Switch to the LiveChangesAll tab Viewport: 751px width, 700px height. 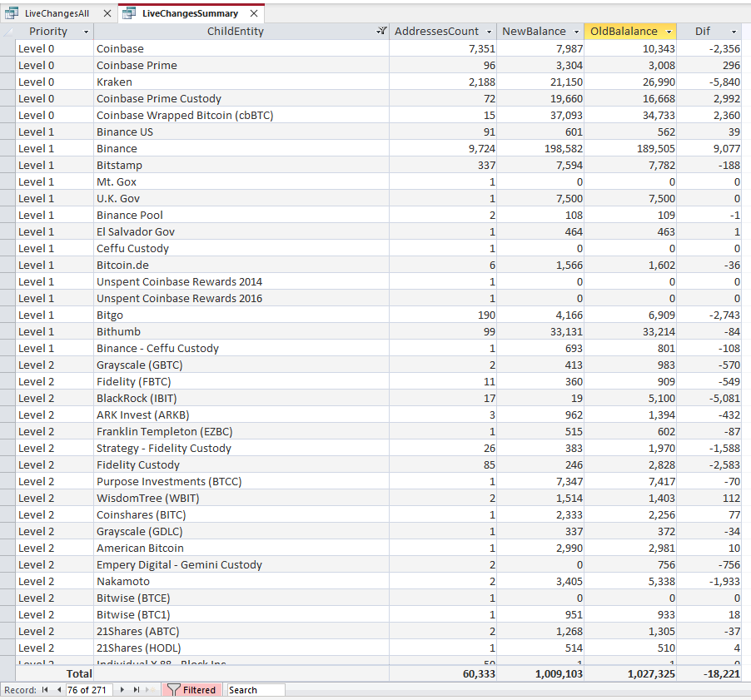[x=57, y=13]
